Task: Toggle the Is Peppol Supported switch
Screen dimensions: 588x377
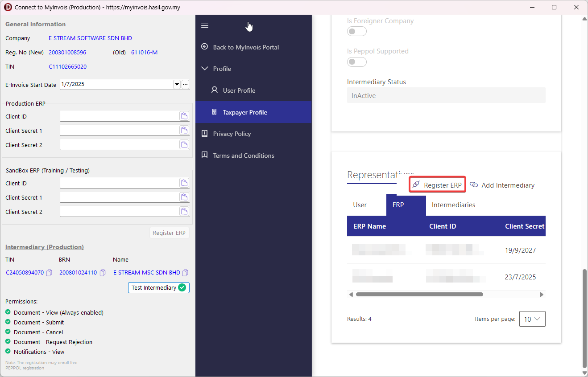Action: (356, 62)
